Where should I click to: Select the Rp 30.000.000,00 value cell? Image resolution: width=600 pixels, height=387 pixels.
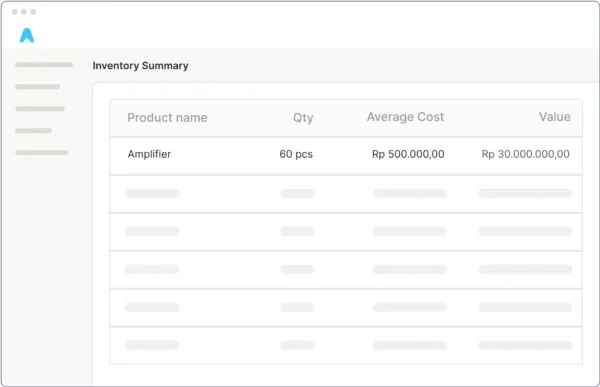525,154
